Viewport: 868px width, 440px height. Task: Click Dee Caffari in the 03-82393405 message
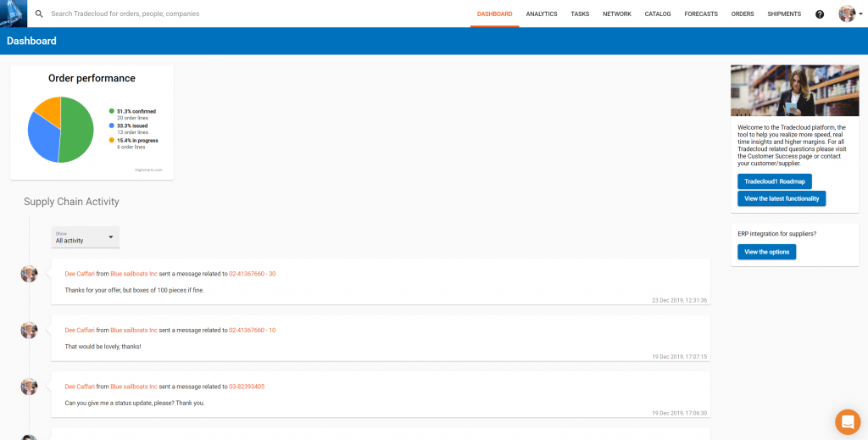(80, 387)
